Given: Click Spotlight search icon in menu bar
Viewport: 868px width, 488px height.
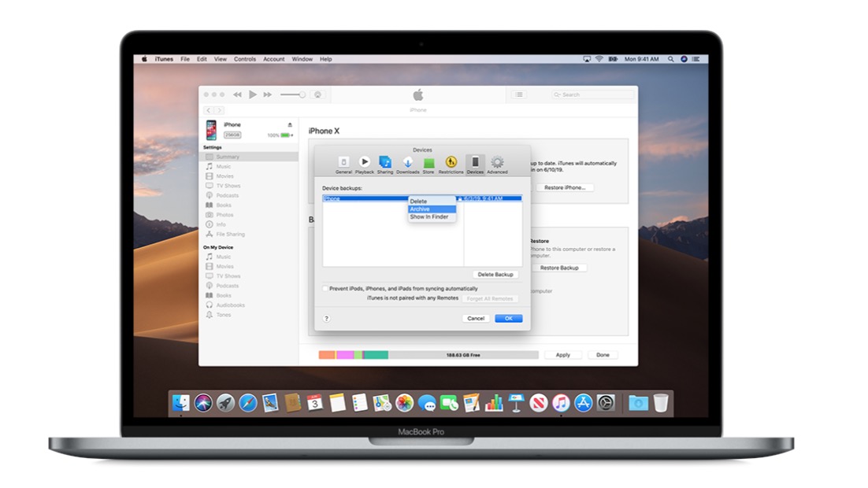Looking at the screenshot, I should 670,59.
